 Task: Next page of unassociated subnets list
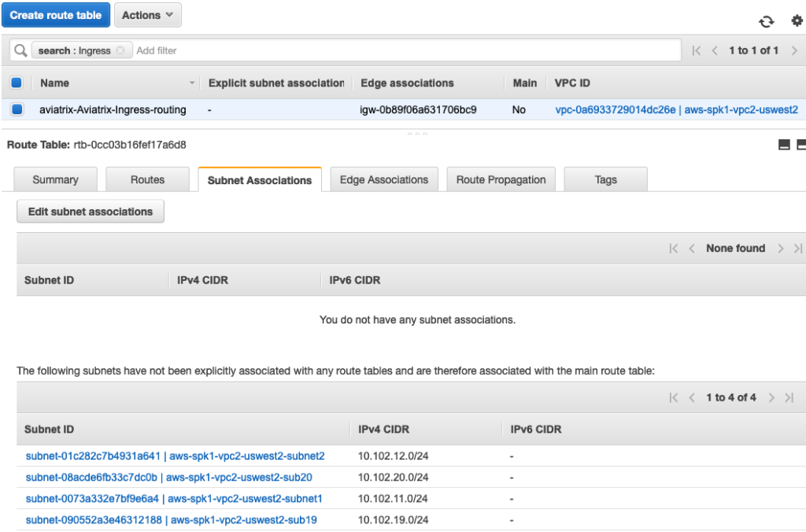pyautogui.click(x=771, y=398)
